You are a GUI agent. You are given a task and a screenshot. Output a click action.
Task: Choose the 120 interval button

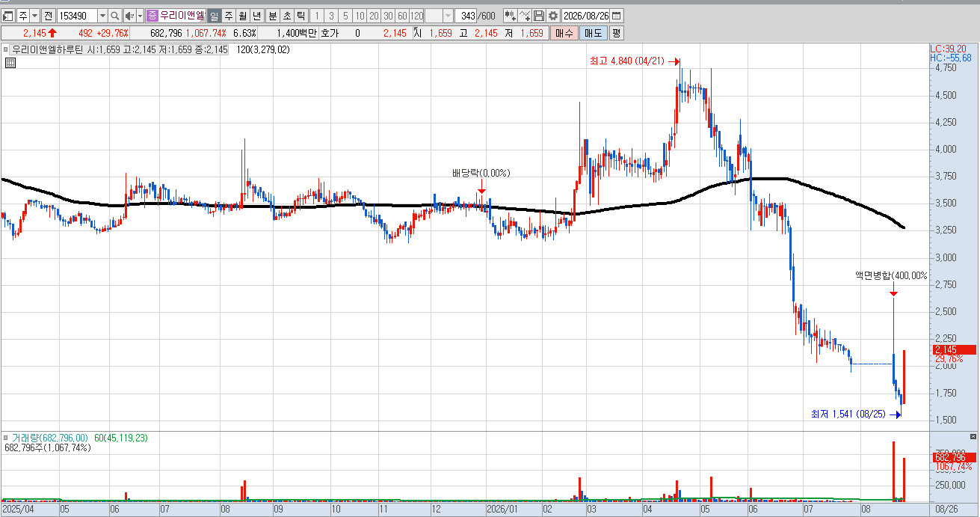click(x=417, y=16)
